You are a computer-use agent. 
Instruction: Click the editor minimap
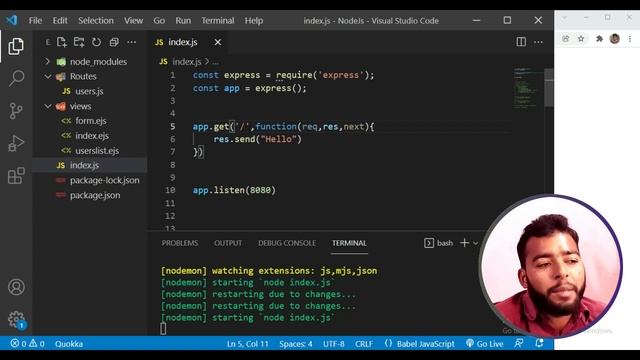point(528,88)
